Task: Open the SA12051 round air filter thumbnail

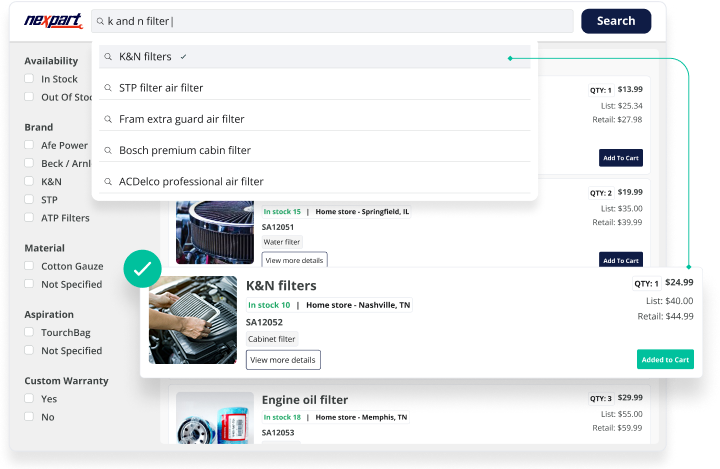Action: click(215, 232)
